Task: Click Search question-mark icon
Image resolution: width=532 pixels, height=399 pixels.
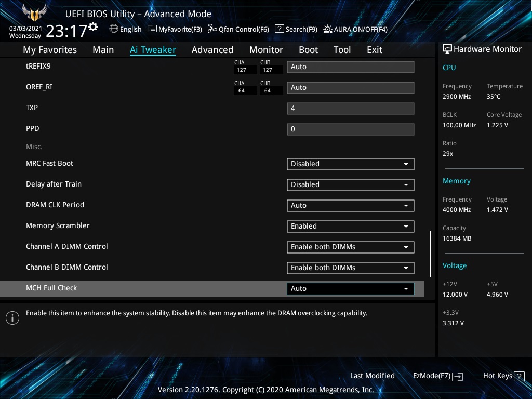Action: 279,29
